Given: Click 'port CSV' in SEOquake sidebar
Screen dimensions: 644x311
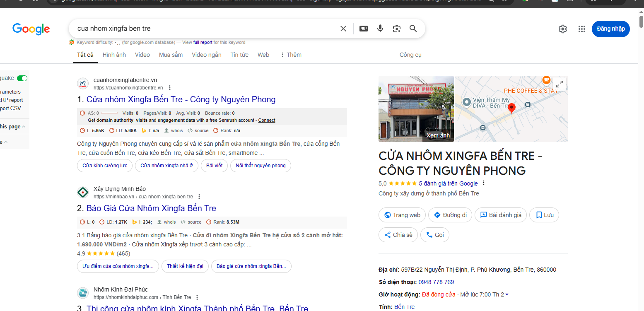Looking at the screenshot, I should click(x=10, y=108).
